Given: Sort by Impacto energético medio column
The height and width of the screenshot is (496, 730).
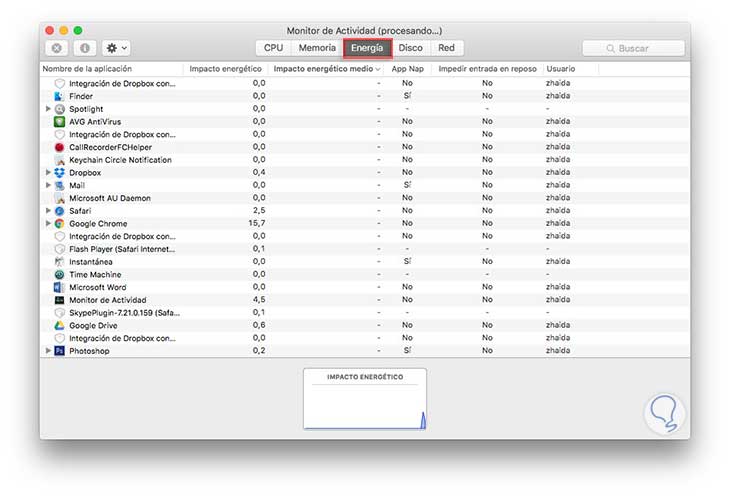Looking at the screenshot, I should tap(326, 69).
